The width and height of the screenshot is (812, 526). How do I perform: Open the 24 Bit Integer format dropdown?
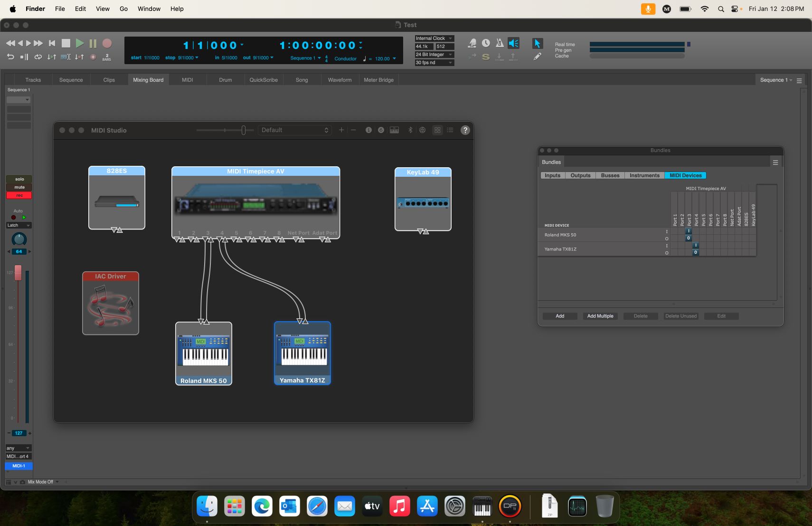tap(434, 55)
